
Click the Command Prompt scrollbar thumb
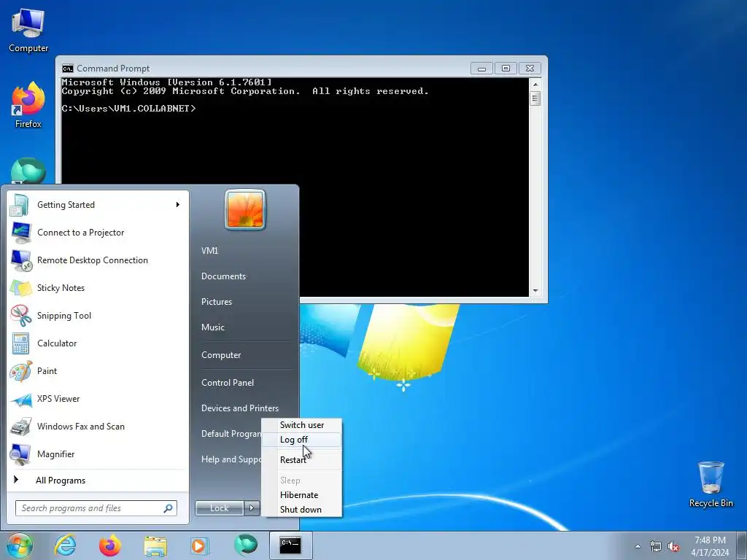pos(535,98)
